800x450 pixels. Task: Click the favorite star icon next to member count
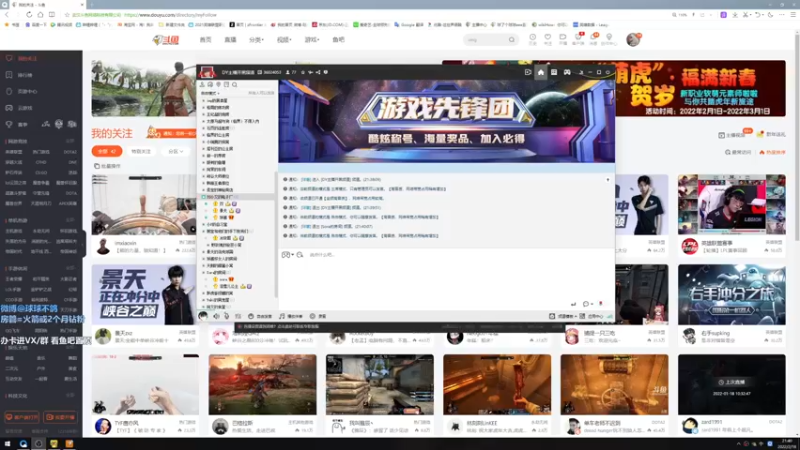click(x=303, y=72)
